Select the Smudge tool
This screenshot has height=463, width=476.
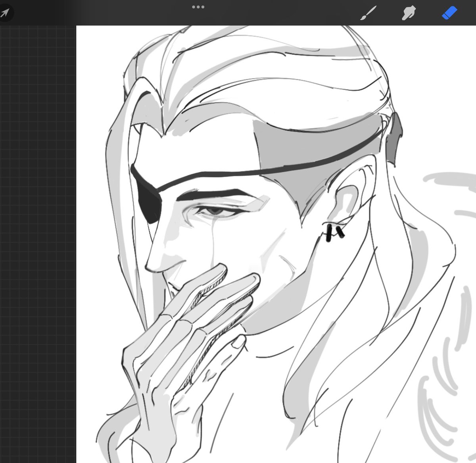pos(409,13)
